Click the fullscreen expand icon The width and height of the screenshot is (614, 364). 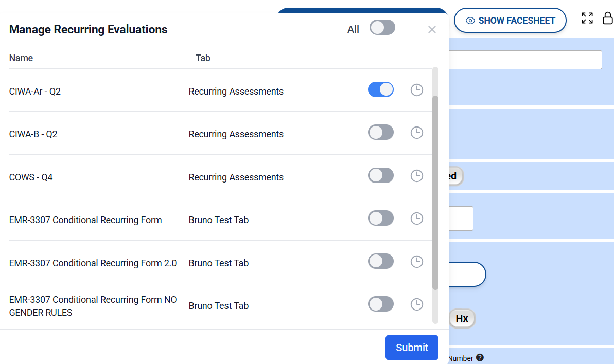(x=587, y=19)
